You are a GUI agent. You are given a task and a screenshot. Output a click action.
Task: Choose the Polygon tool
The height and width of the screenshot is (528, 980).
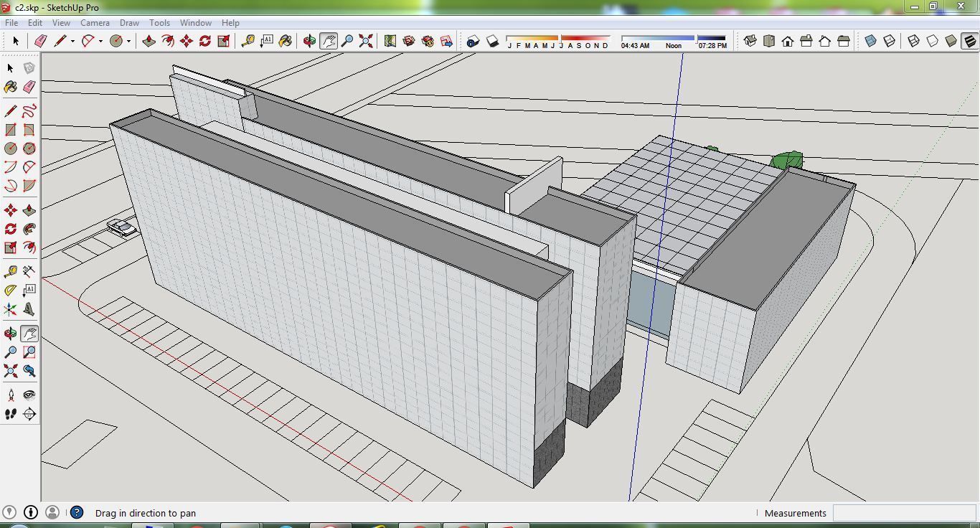tap(29, 148)
